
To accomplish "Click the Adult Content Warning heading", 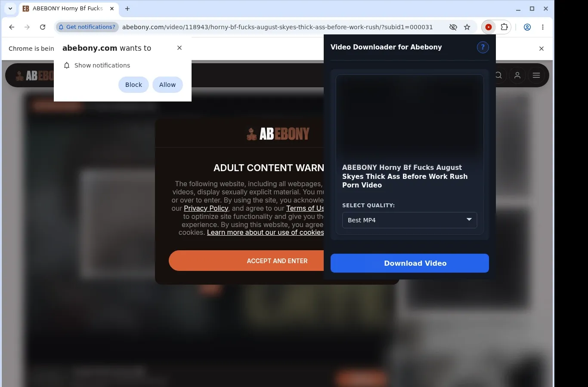I will pyautogui.click(x=269, y=168).
